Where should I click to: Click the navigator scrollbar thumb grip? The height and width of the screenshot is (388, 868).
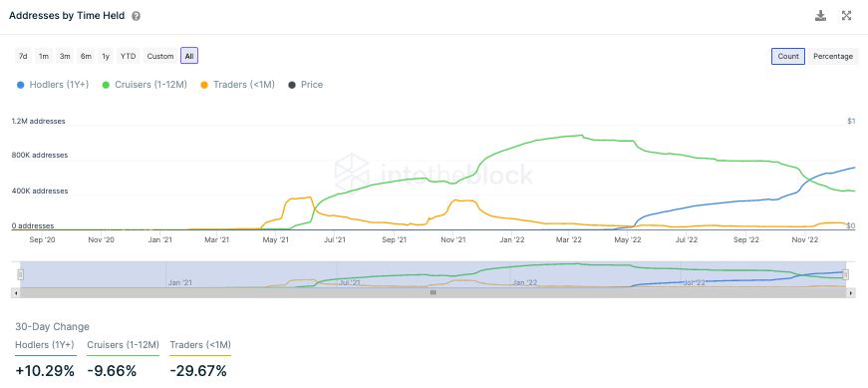tap(433, 292)
